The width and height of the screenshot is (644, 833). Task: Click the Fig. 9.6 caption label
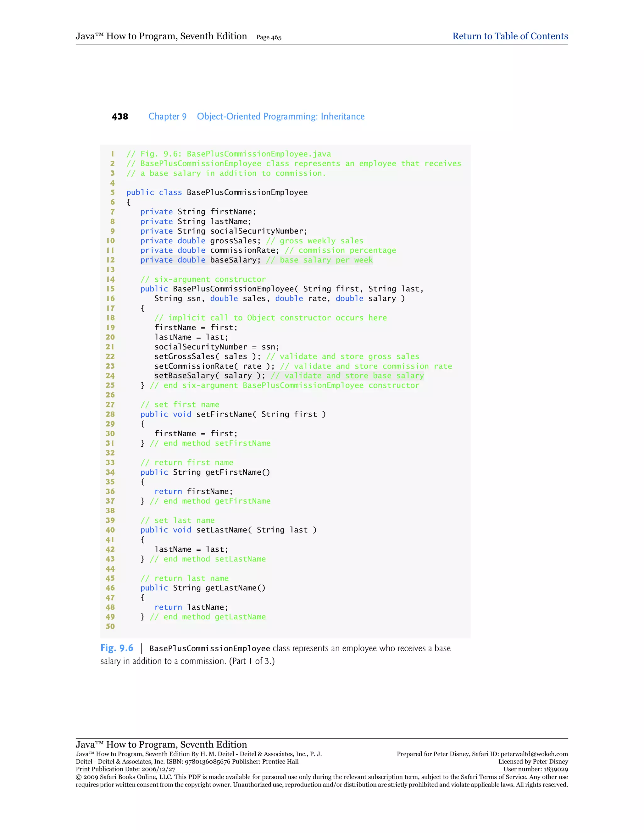click(x=117, y=648)
